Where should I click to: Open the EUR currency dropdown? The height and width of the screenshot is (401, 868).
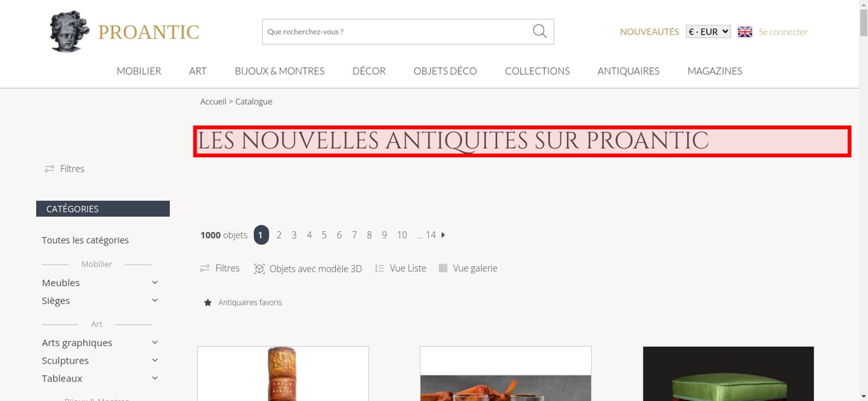point(708,32)
